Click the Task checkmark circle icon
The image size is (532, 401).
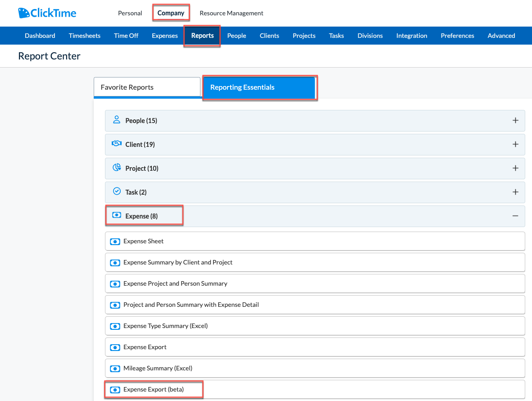click(x=117, y=191)
